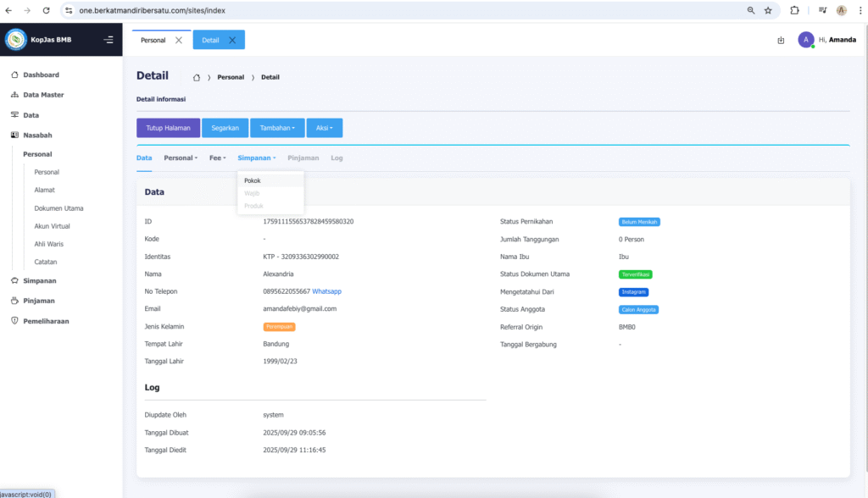Click the home icon in breadcrumb
The width and height of the screenshot is (868, 498).
coord(197,77)
